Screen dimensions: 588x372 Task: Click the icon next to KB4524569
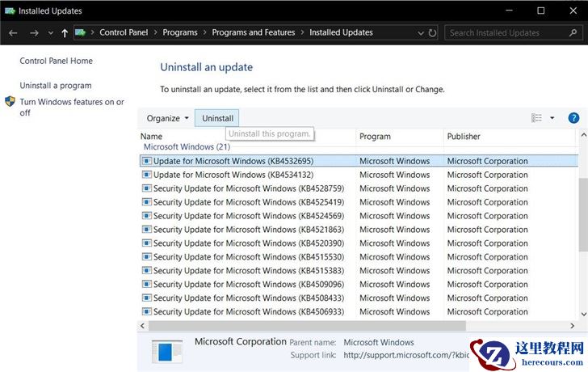click(147, 215)
